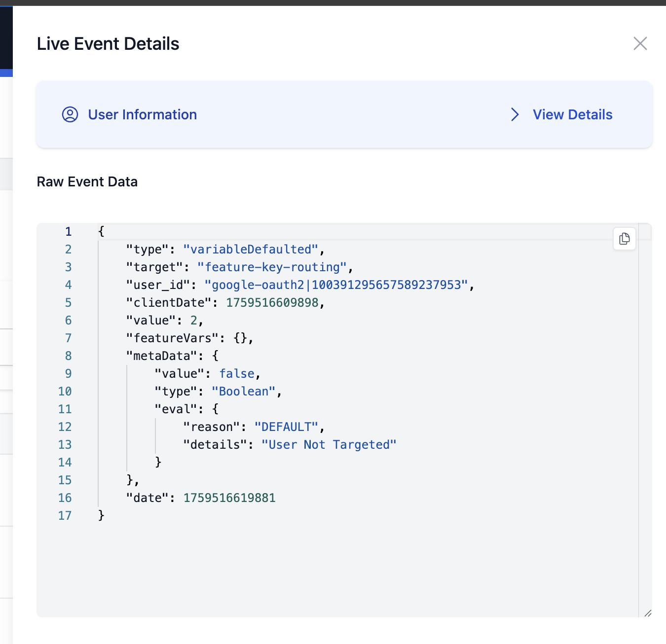Click the User Information label
This screenshot has width=666, height=644.
(x=142, y=114)
